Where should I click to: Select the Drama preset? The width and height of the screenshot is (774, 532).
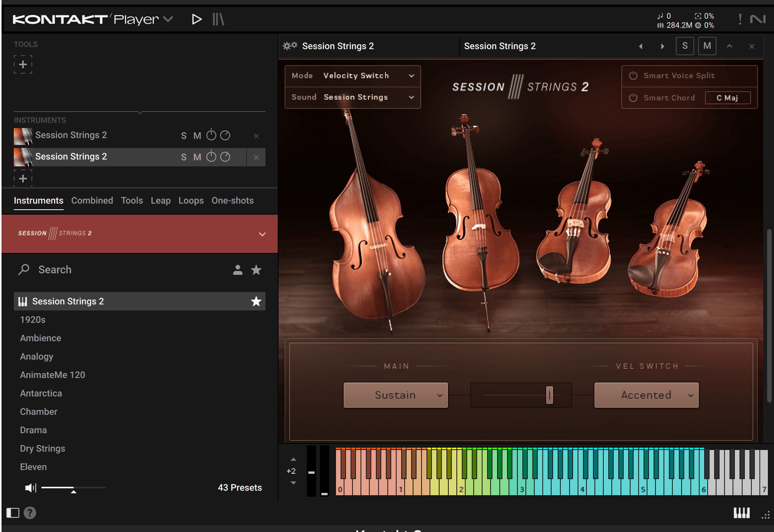point(33,430)
